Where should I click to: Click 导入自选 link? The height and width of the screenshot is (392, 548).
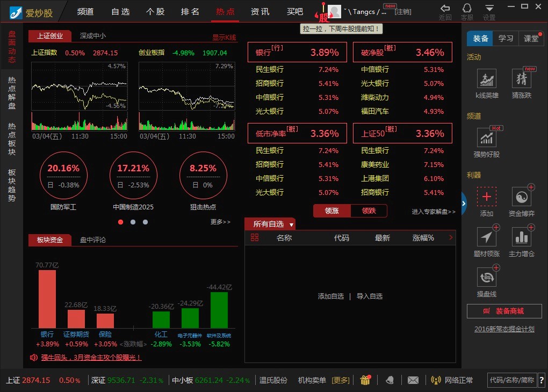(x=370, y=296)
